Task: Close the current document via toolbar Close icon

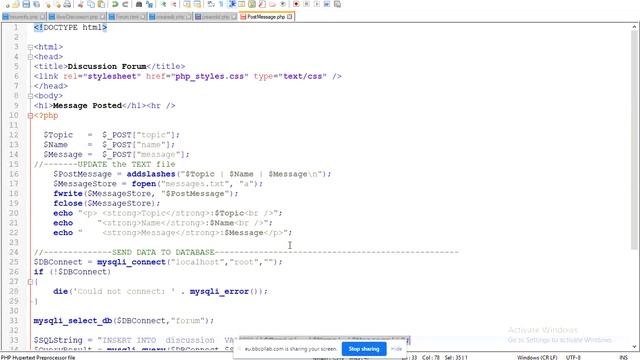Action: point(48,4)
